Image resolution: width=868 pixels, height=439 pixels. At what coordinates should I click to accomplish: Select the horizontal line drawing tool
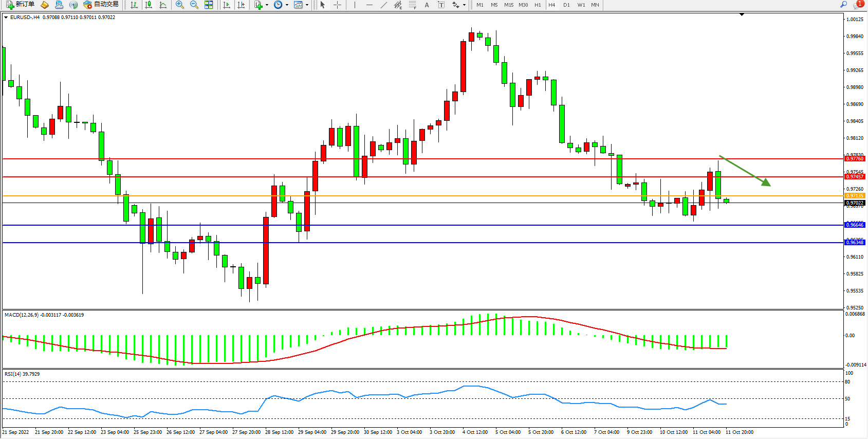[x=369, y=5]
